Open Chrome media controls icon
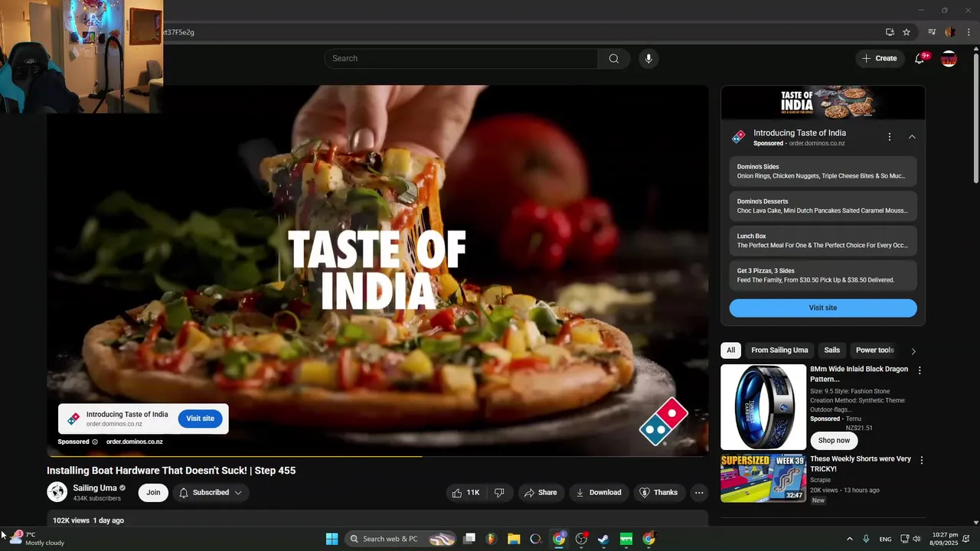The width and height of the screenshot is (980, 551). [x=932, y=32]
